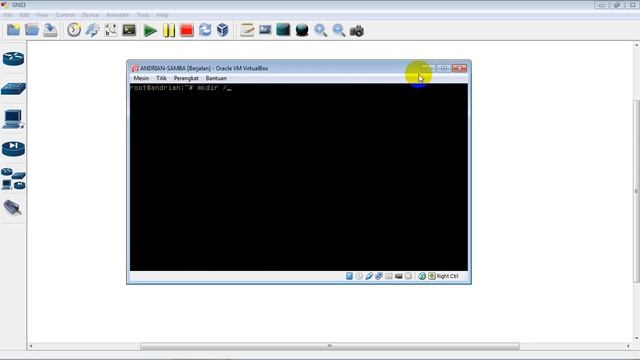Open the Device menu in GNS3
The width and height of the screenshot is (640, 360).
coord(90,15)
